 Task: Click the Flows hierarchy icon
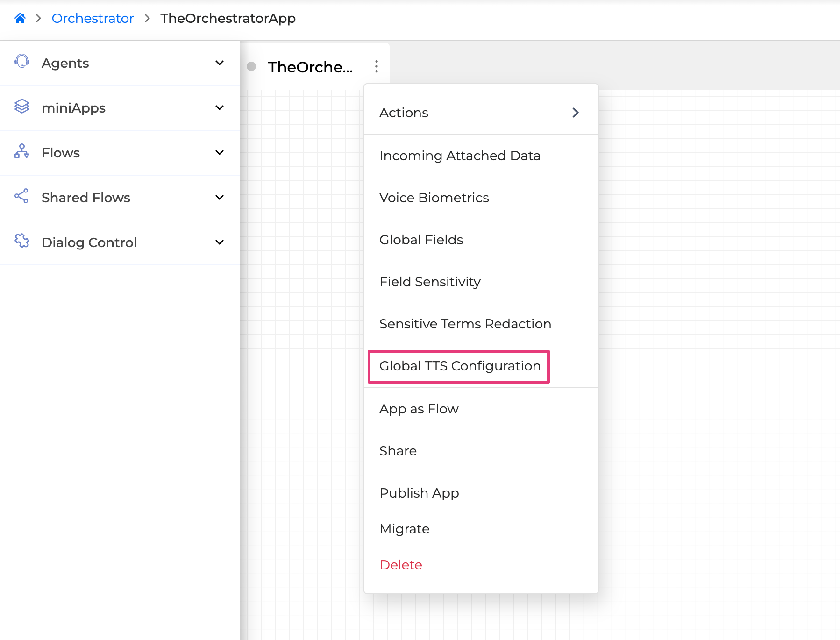click(22, 151)
